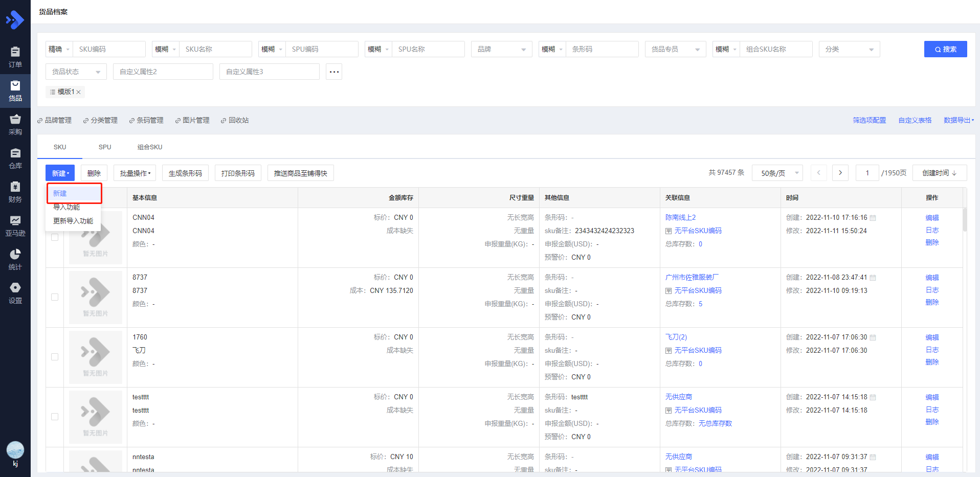Open 条码管理 barcode management
Viewport: 980px width, 477px height.
pos(146,120)
